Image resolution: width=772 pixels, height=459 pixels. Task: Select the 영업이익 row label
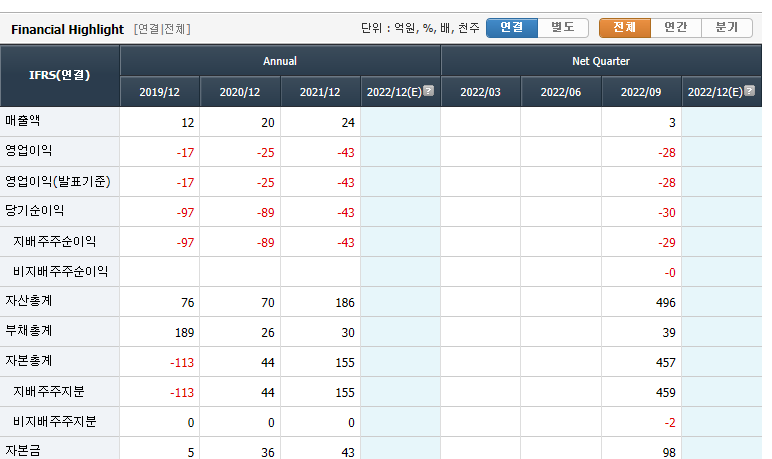coord(29,151)
